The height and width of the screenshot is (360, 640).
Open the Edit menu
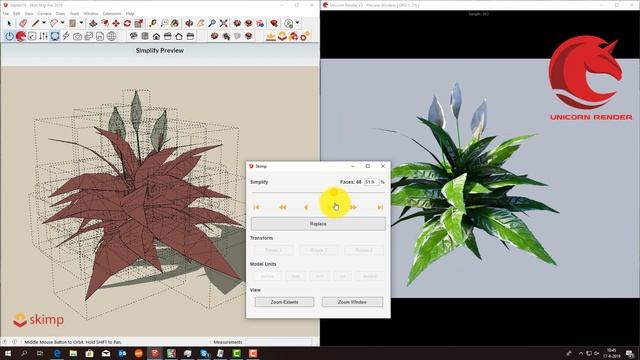point(16,13)
